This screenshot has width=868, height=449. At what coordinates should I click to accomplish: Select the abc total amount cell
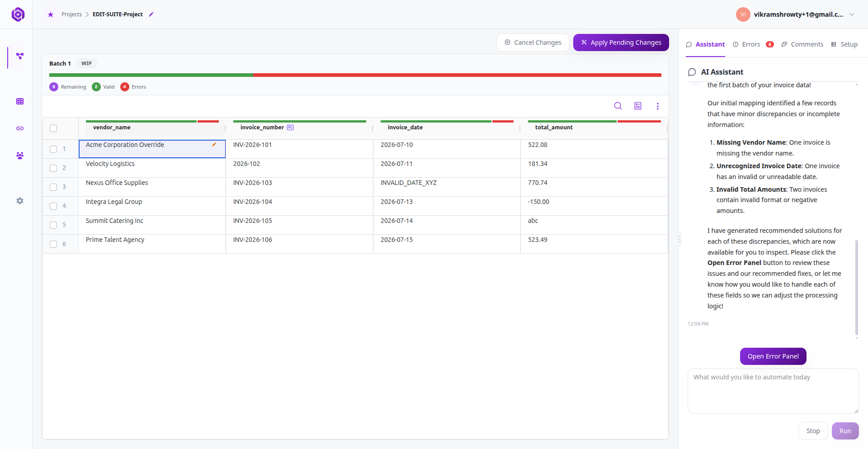(x=594, y=225)
